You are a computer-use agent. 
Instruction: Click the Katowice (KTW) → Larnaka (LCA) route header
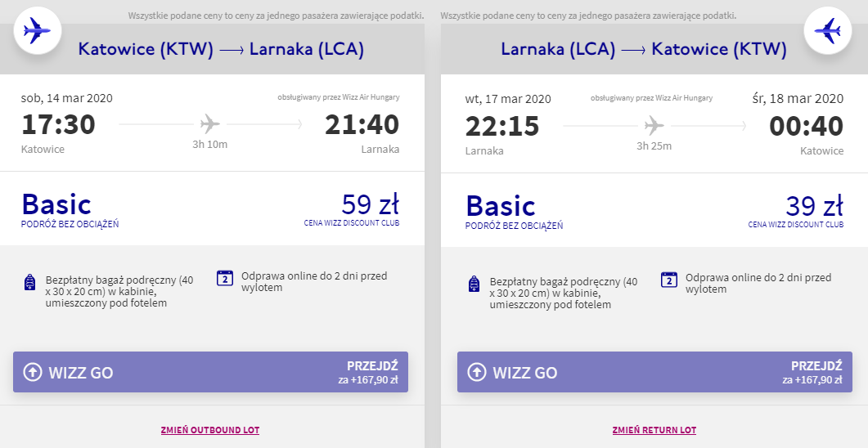click(x=221, y=49)
